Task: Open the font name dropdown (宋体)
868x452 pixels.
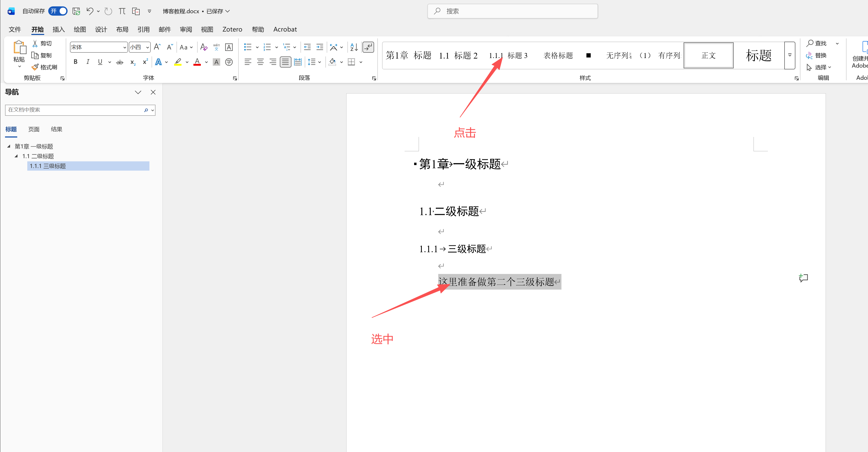Action: [x=125, y=47]
